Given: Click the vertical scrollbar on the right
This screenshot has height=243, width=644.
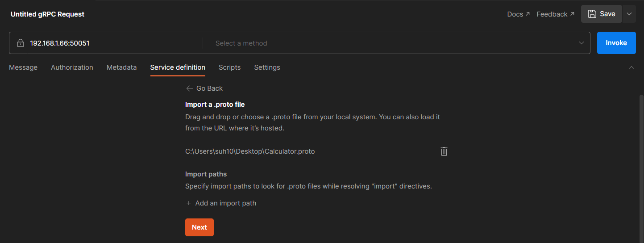Looking at the screenshot, I should point(641,165).
